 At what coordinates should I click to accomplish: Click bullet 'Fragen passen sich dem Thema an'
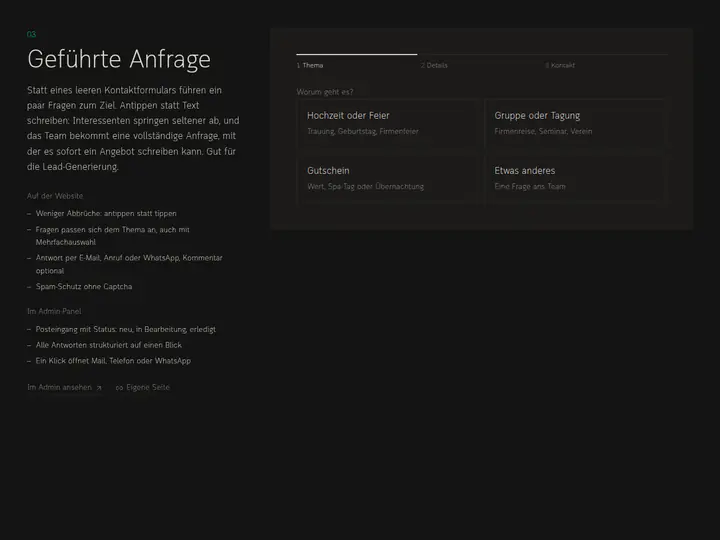click(112, 236)
